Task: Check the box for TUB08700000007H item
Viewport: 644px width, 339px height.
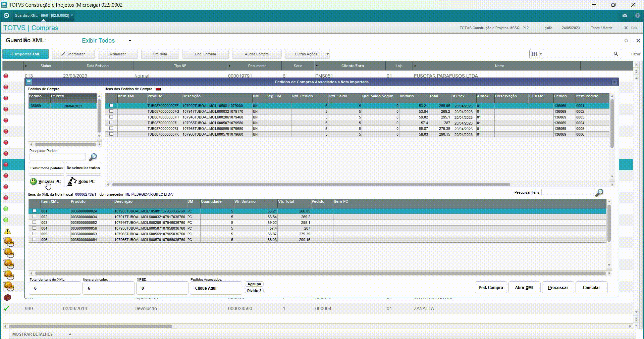Action: coord(111,117)
